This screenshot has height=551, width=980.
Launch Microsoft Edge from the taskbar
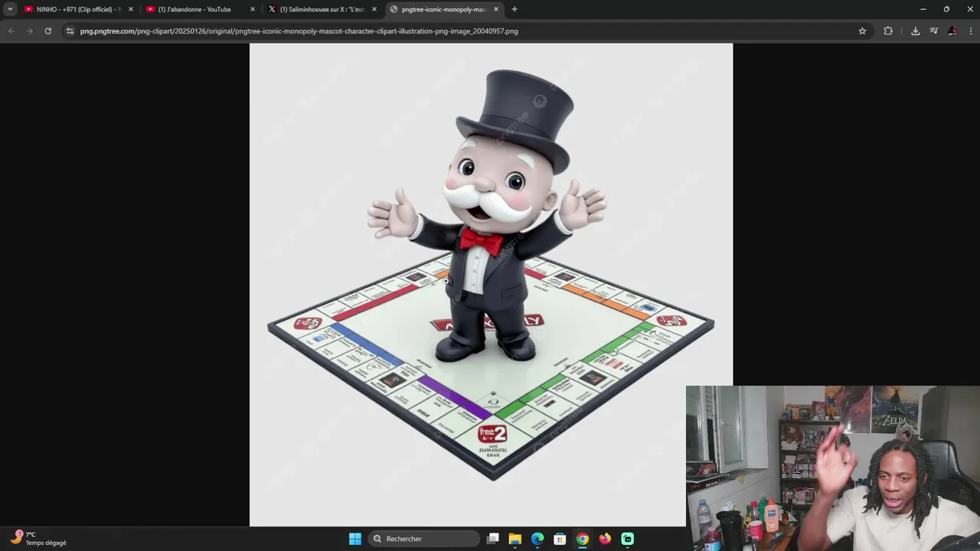(537, 539)
